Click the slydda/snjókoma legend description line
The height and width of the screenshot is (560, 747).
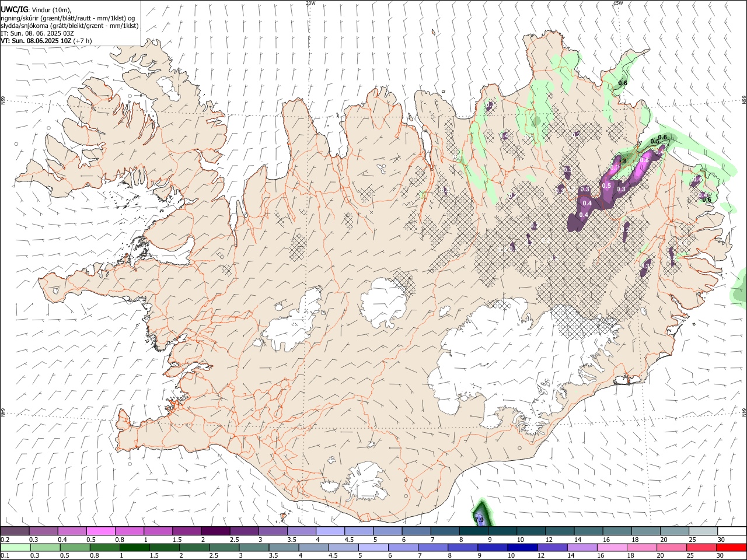pos(69,26)
